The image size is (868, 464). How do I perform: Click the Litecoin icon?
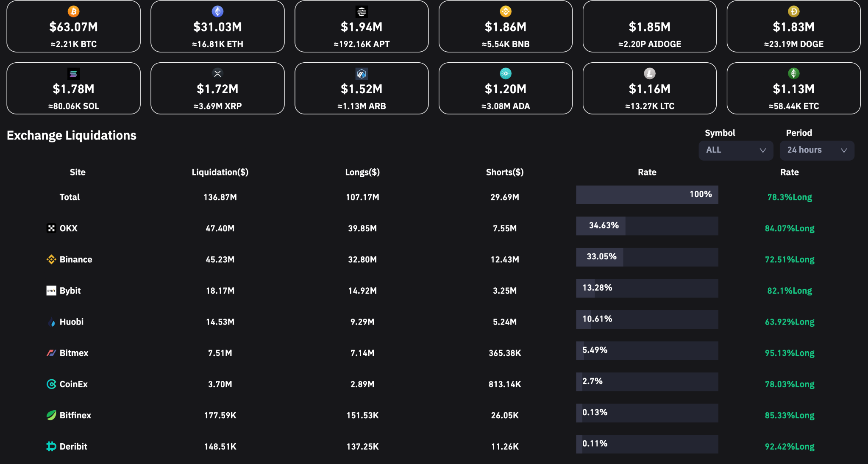649,74
